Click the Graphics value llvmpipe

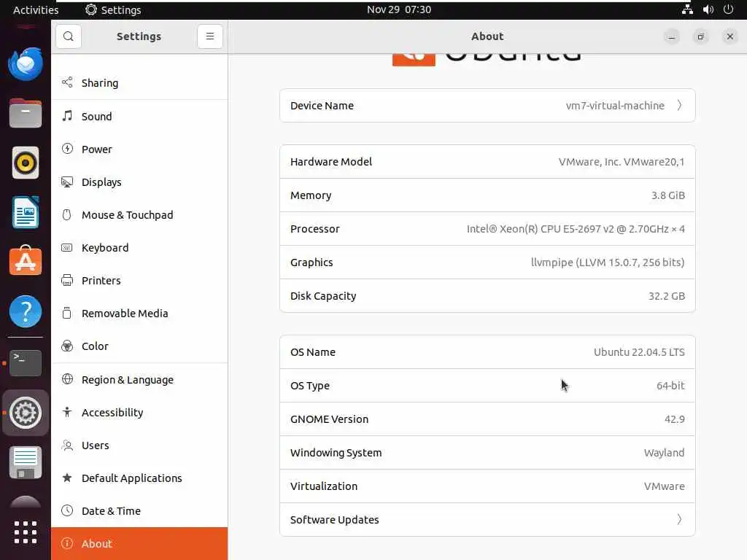click(x=608, y=262)
